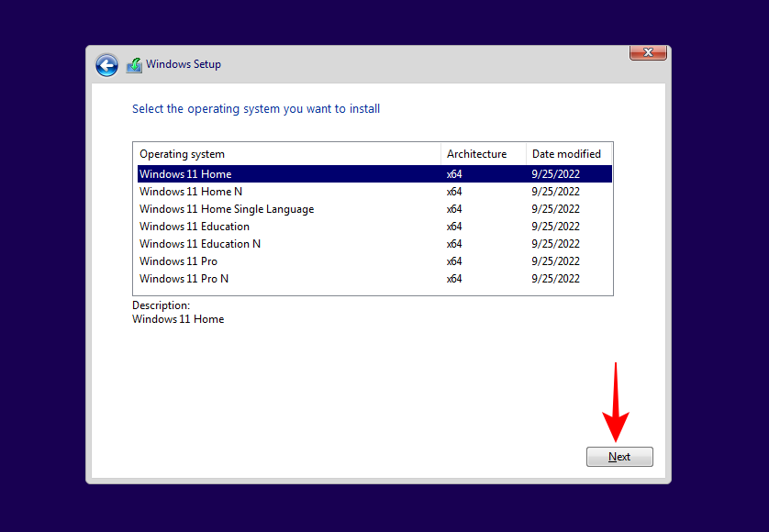Image resolution: width=769 pixels, height=532 pixels.
Task: Click the Windows 11 Home description text
Action: pos(177,318)
